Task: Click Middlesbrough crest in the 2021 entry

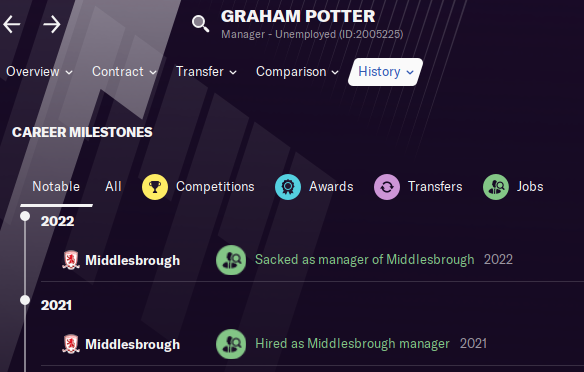Action: (71, 344)
